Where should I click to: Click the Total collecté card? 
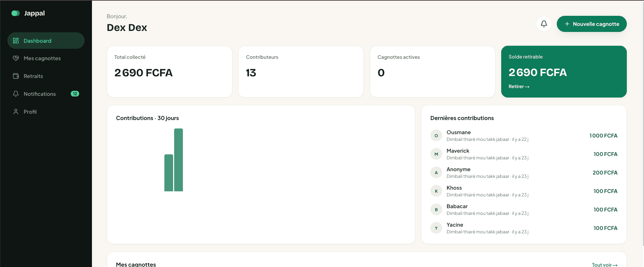click(169, 72)
